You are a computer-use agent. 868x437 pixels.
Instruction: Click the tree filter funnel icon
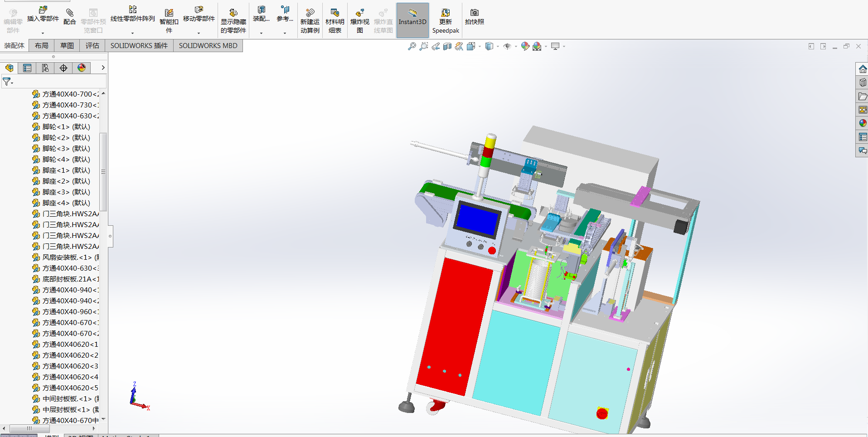click(x=8, y=82)
